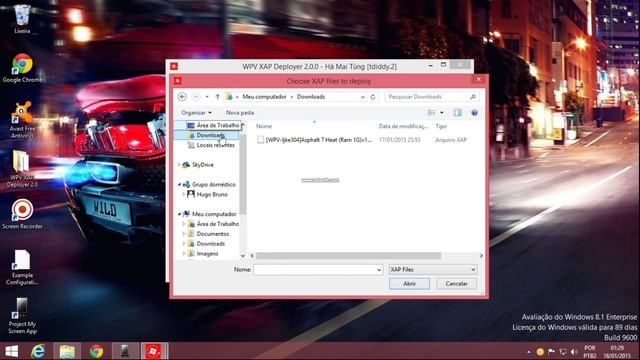Show hidden system tray icons
Screen dimensions: 640x360
coord(529,351)
